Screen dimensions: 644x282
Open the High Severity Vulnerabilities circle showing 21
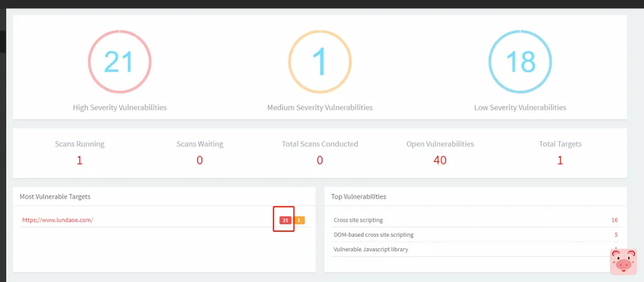coord(119,62)
